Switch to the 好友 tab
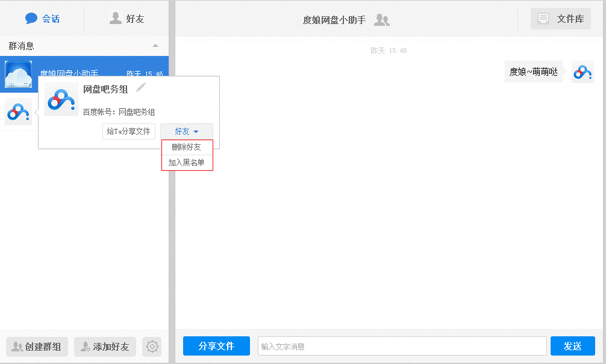Screen dimensions: 606x364 tap(127, 19)
